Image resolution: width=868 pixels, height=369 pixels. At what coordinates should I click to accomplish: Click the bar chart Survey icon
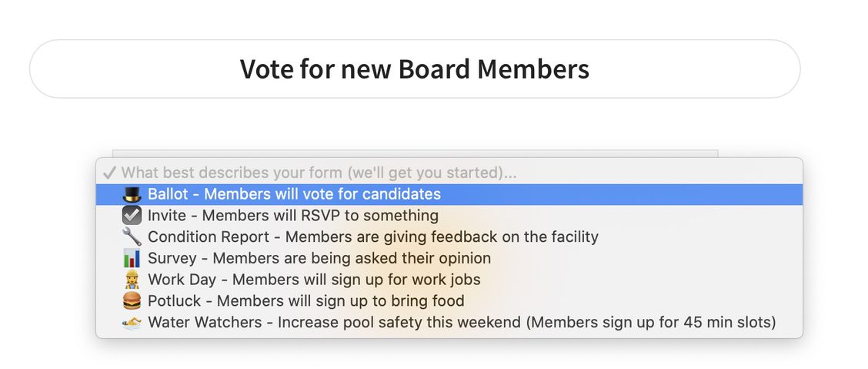[x=132, y=258]
